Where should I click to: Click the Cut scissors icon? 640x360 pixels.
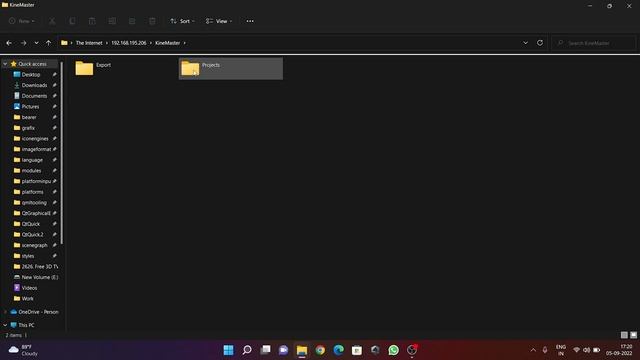[x=52, y=21]
